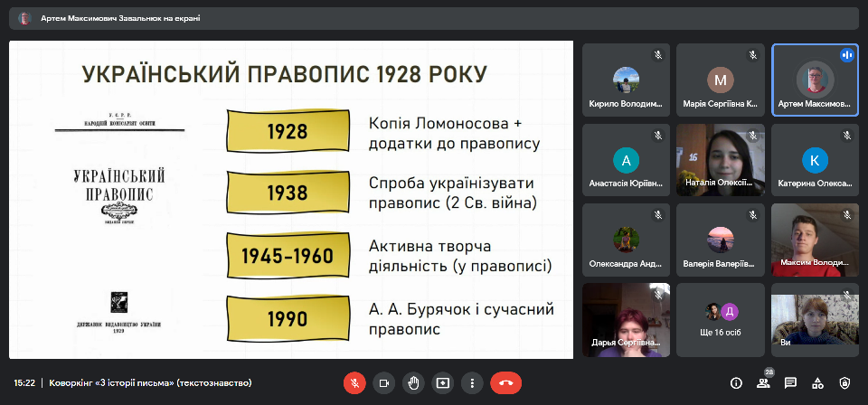Click the Д avatar in extra participants tile
The image size is (868, 405).
(730, 312)
